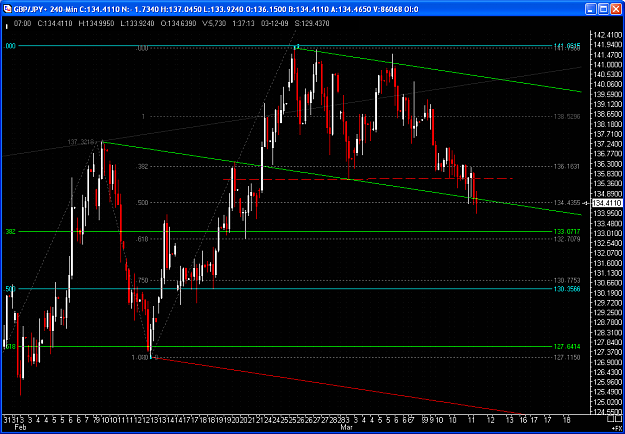Click the +FX label in the bottom corner

point(617,426)
